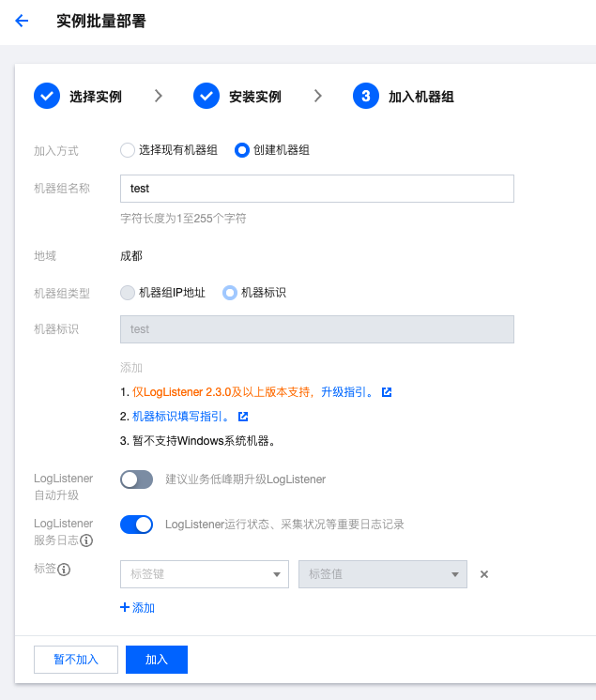
Task: Click the 选择实例 step checkmark icon
Action: coord(47,96)
